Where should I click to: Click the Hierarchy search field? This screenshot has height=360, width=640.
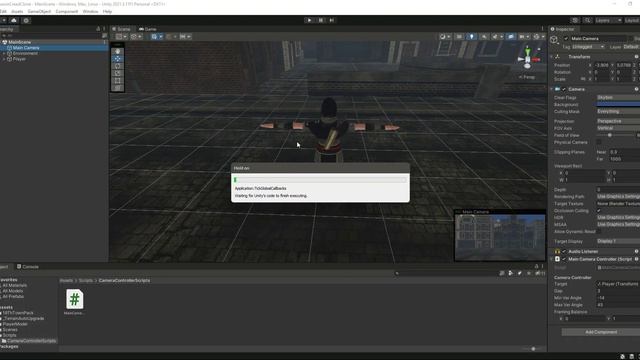point(51,36)
